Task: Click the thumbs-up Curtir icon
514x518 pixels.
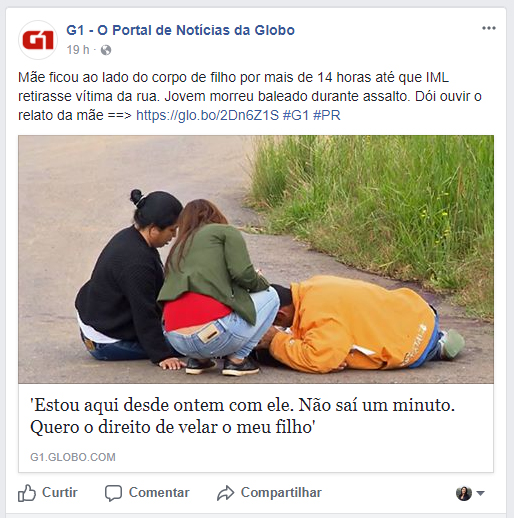Action: (27, 493)
